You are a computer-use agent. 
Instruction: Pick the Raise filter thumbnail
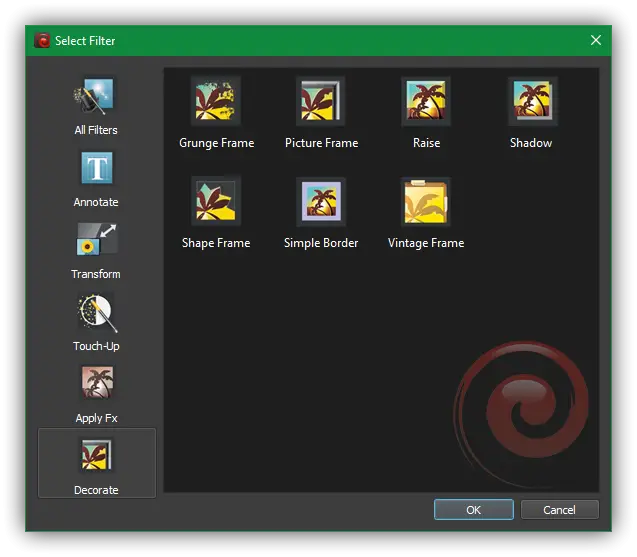coord(426,102)
